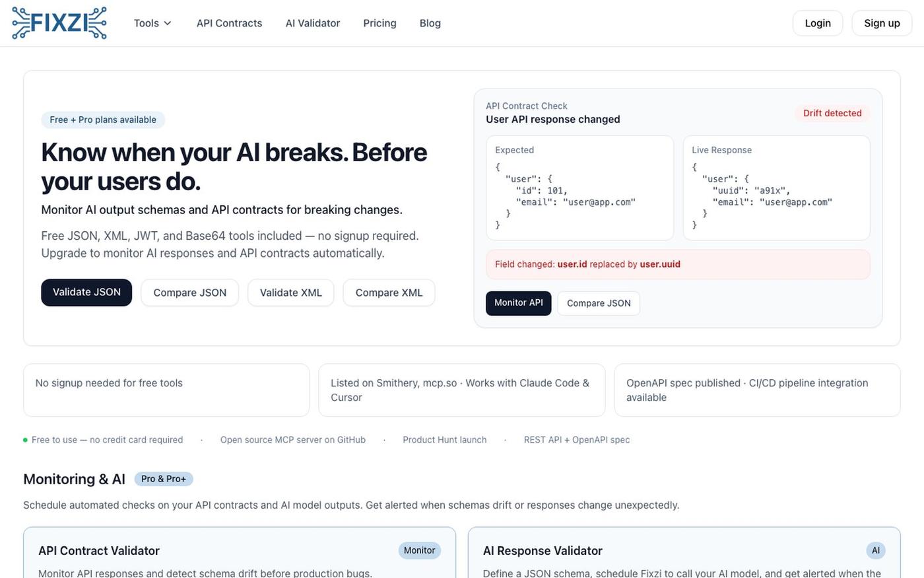
Task: Click 'User API response changed' title
Action: (x=553, y=120)
